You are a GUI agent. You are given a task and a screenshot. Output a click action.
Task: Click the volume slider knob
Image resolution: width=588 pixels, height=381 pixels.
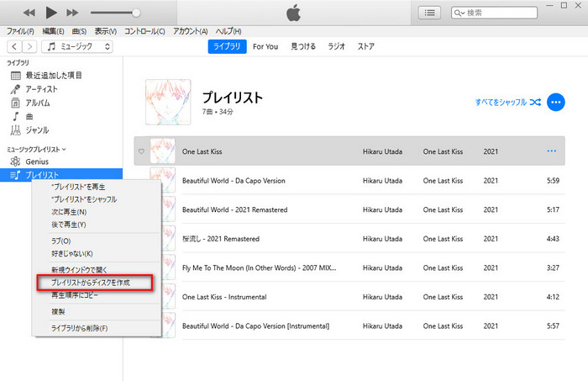click(x=136, y=13)
